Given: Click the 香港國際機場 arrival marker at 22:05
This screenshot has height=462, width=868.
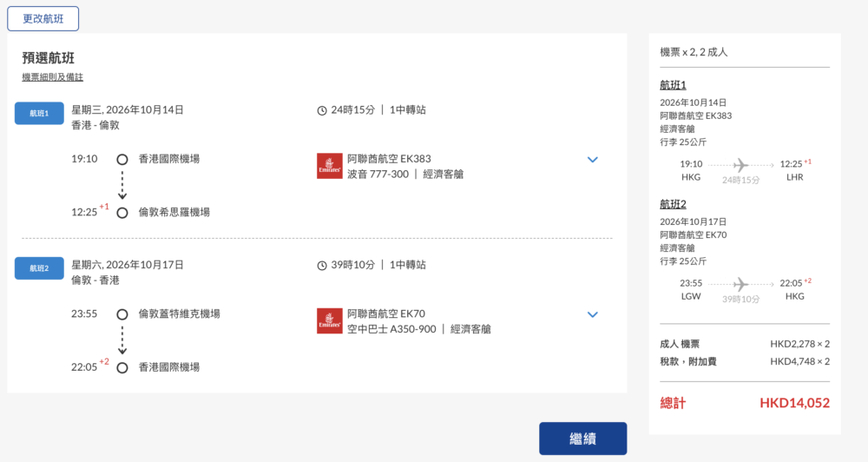Looking at the screenshot, I should pyautogui.click(x=122, y=368).
